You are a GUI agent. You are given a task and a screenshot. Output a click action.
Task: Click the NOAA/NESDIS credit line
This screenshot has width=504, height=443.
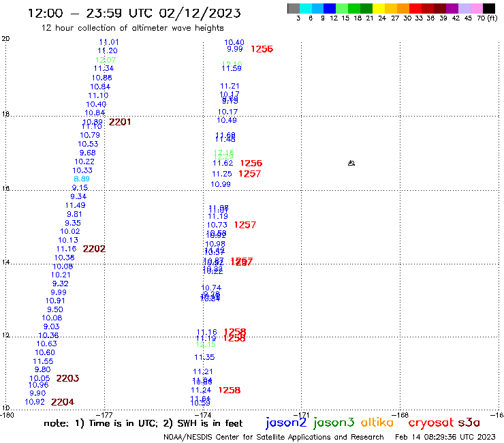274,437
